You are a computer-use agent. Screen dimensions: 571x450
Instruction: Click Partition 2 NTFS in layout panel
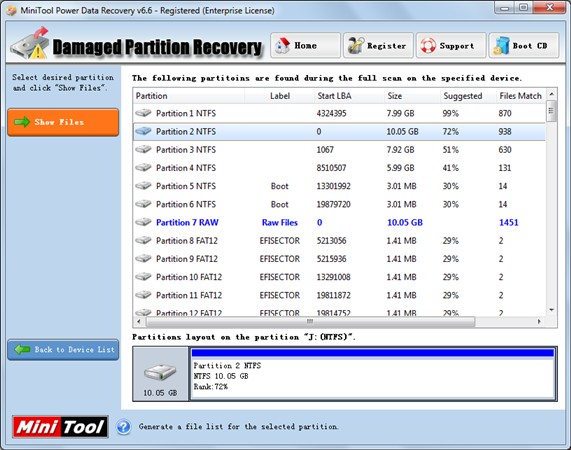227,366
